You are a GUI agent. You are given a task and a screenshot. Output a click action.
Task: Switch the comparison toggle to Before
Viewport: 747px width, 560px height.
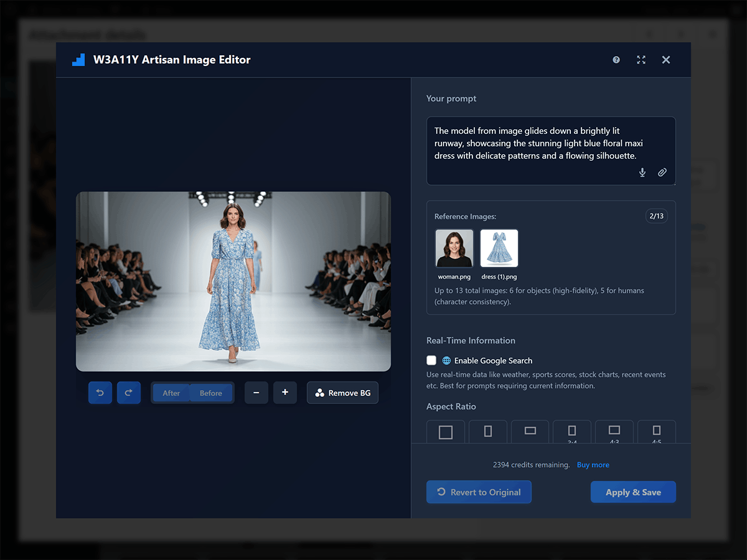210,393
